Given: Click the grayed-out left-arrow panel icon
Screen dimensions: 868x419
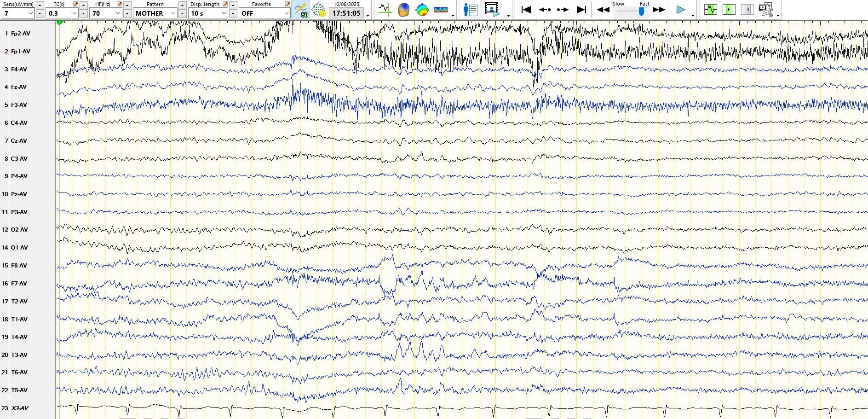Looking at the screenshot, I should tap(747, 10).
